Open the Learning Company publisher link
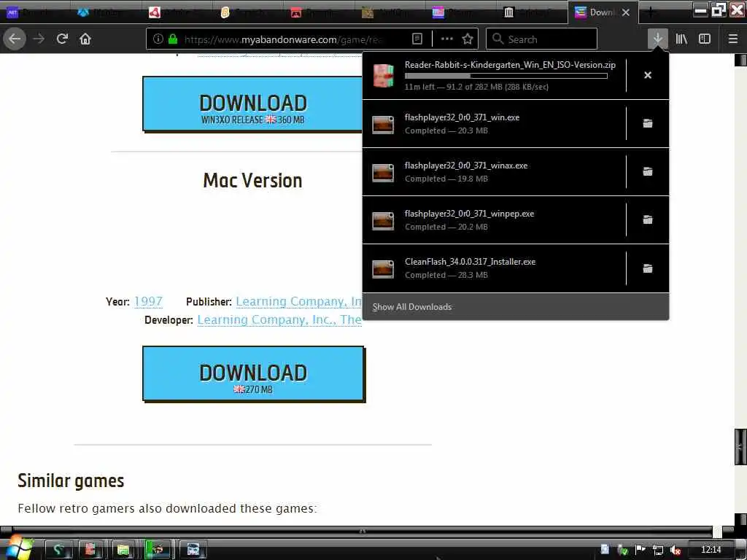This screenshot has height=560, width=747. (x=298, y=301)
